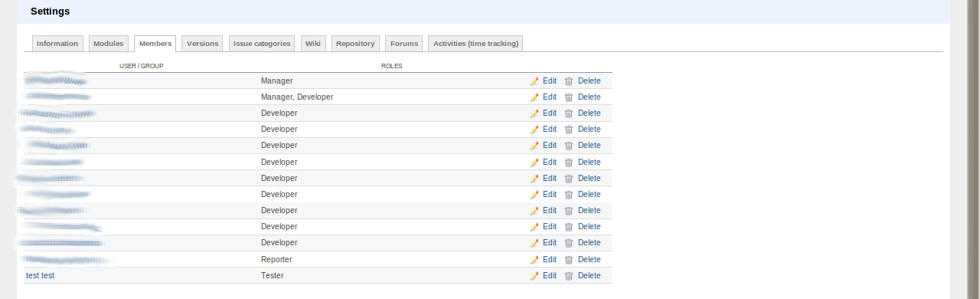Viewport: 980px width, 299px height.
Task: Click trash Delete icon for test test
Action: (569, 275)
